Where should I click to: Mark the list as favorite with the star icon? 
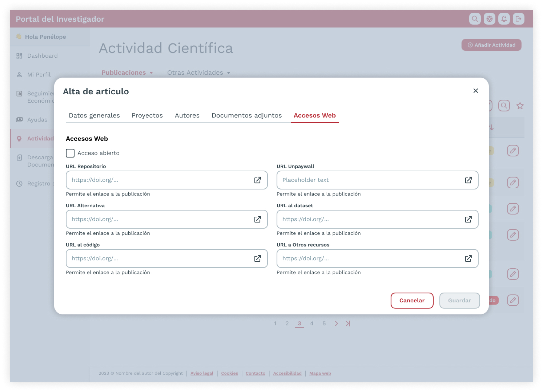(520, 106)
